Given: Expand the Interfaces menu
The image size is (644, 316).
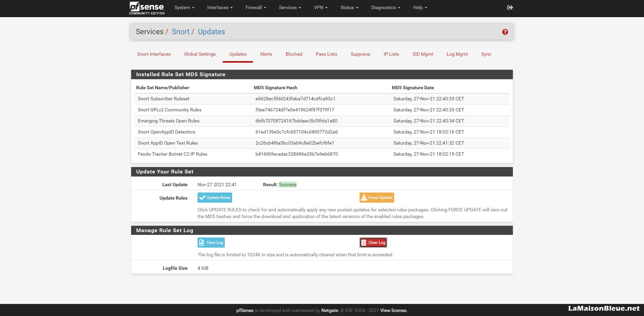Looking at the screenshot, I should (x=220, y=7).
